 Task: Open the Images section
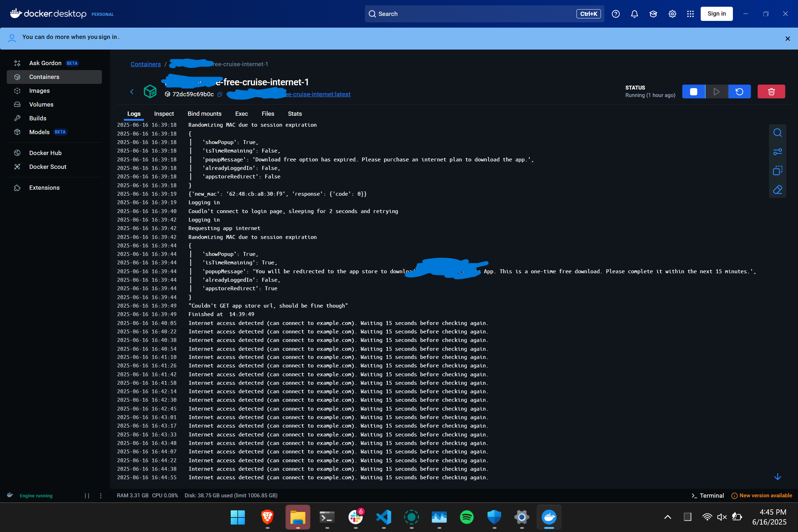coord(54,91)
